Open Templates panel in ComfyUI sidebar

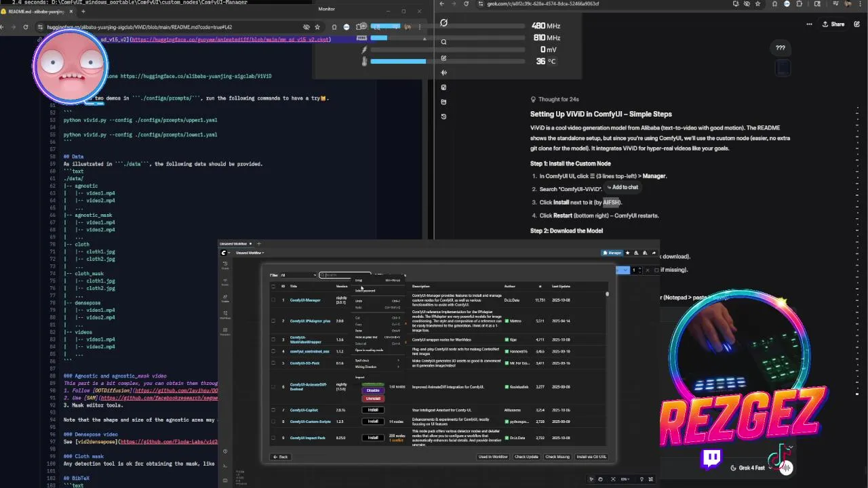[225, 331]
